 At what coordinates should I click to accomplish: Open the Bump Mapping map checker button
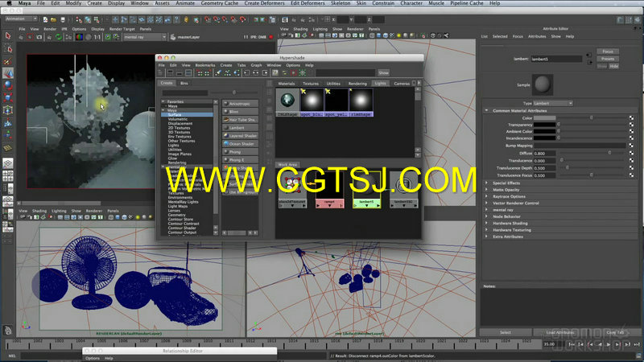click(631, 146)
